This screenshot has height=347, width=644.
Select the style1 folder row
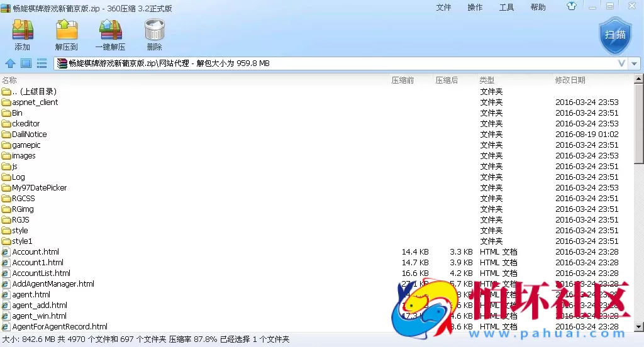click(x=317, y=241)
